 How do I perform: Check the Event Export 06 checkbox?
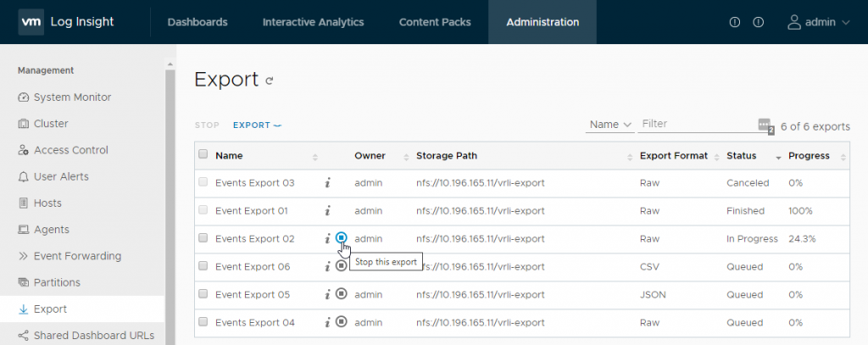point(203,266)
